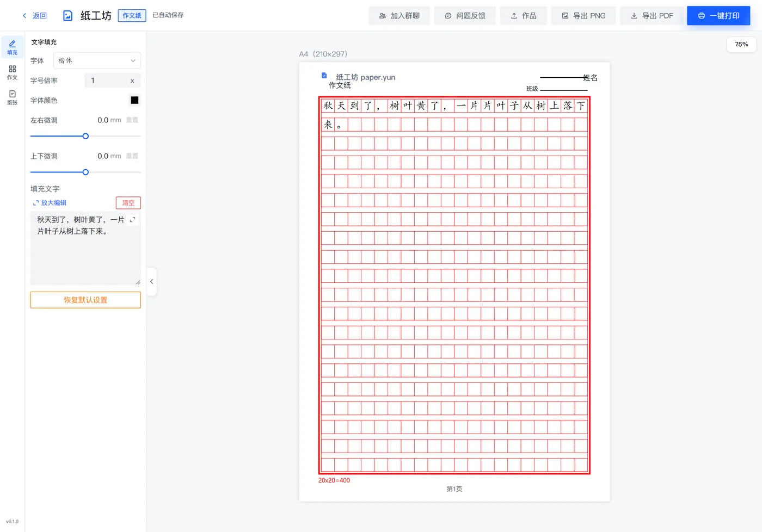This screenshot has height=532, width=762.
Task: Clear the 字号倍率 value with x
Action: click(x=132, y=81)
